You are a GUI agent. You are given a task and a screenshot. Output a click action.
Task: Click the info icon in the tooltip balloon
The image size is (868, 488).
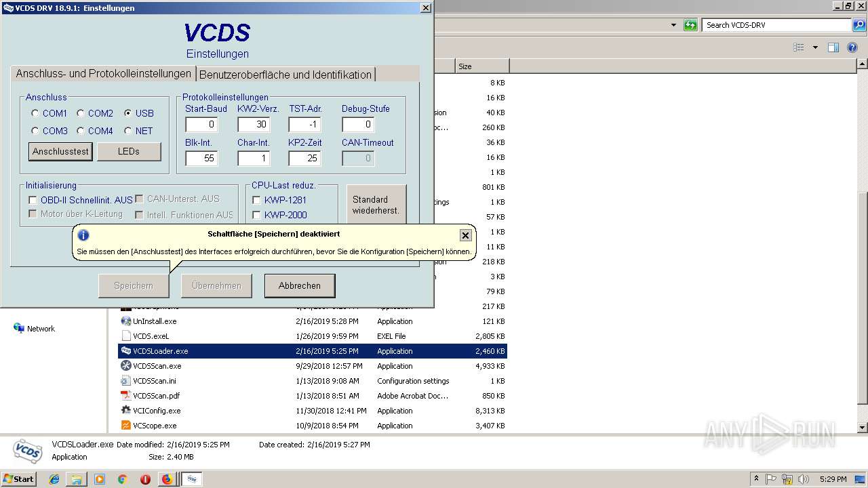pos(83,235)
